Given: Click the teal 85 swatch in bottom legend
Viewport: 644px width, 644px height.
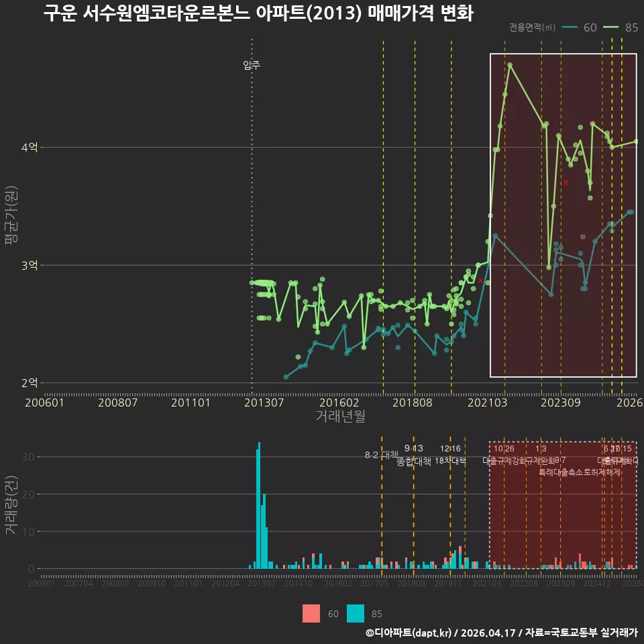Looking at the screenshot, I should pos(356,614).
